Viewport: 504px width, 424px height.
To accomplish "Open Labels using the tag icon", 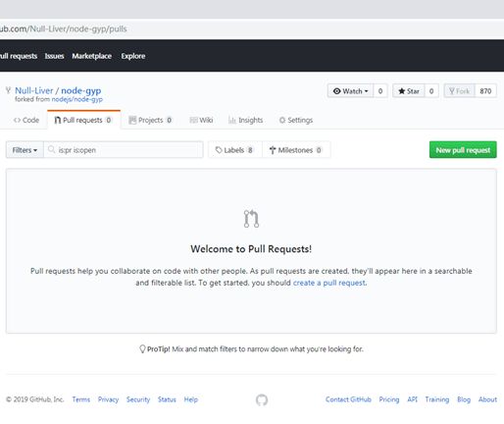I will (x=219, y=150).
